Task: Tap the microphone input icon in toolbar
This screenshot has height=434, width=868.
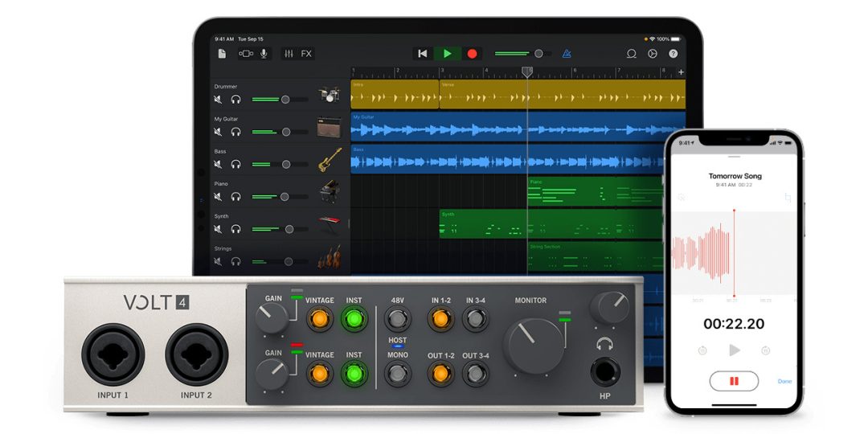Action: (x=264, y=54)
